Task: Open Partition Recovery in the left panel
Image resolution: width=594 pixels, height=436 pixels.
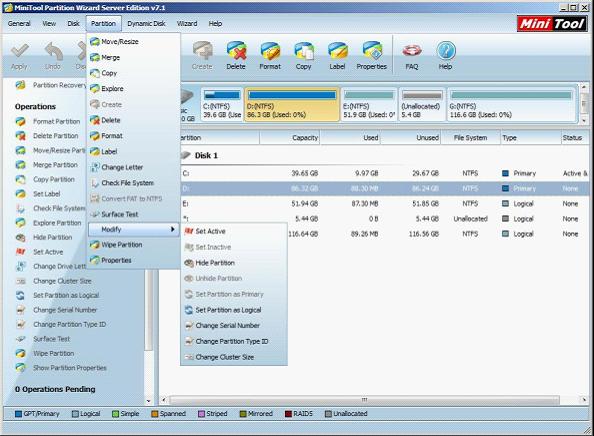Action: pos(59,85)
